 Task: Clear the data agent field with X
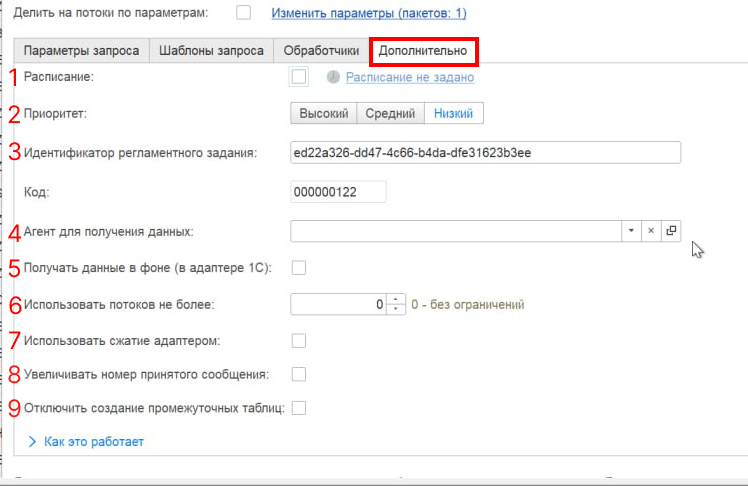pyautogui.click(x=650, y=230)
